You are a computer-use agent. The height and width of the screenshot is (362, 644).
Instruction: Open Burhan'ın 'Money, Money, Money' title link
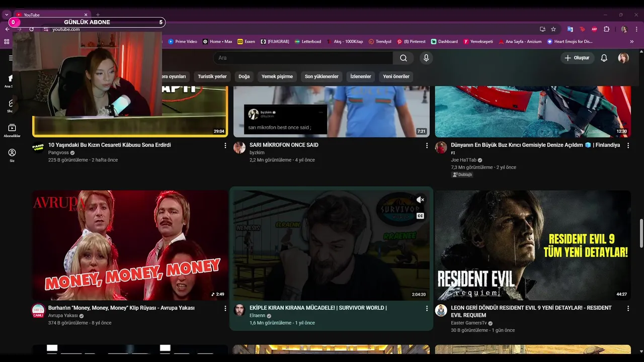(x=121, y=308)
